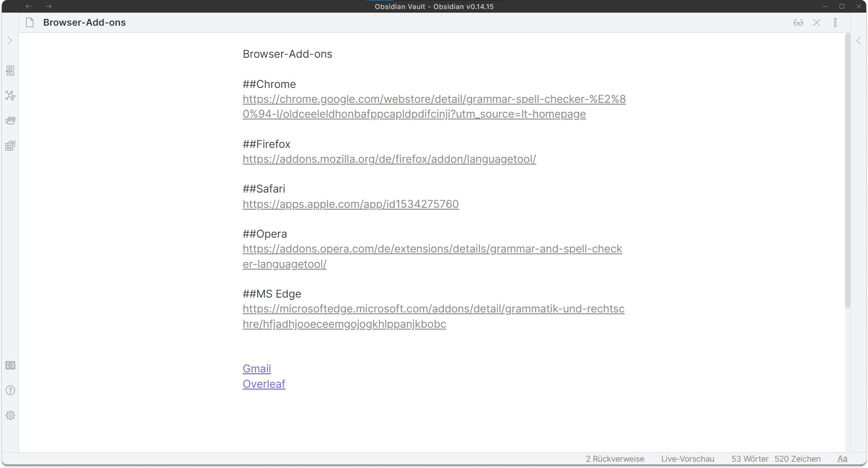
Task: Switch to reading view with glasses icon
Action: (798, 23)
